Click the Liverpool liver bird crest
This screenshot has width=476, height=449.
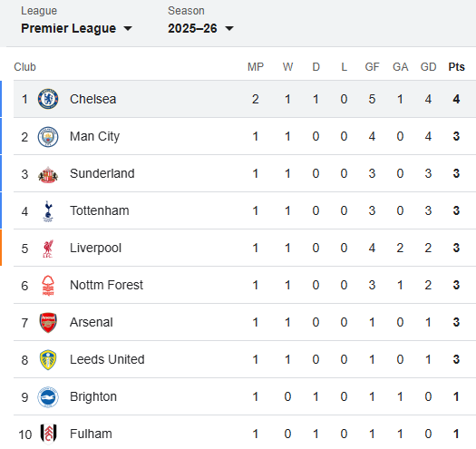coord(48,249)
